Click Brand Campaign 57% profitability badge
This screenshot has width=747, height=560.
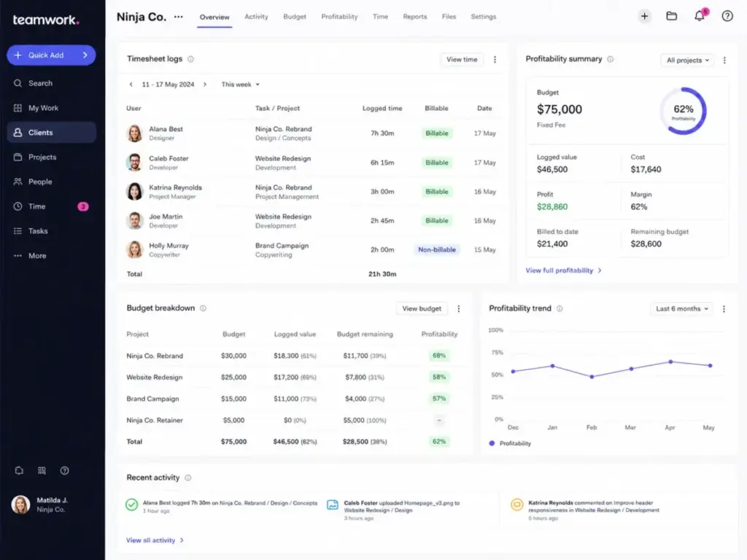[x=439, y=399]
